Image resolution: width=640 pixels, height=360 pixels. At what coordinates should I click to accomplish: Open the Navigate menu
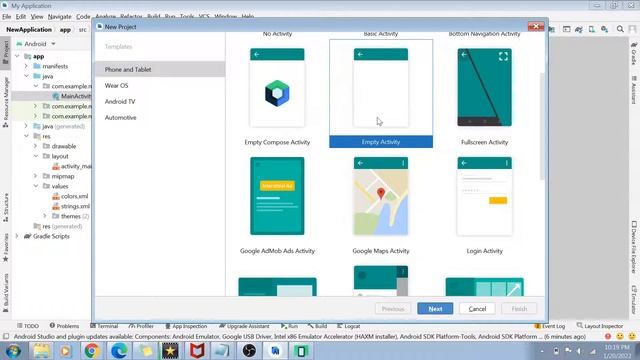[x=60, y=17]
